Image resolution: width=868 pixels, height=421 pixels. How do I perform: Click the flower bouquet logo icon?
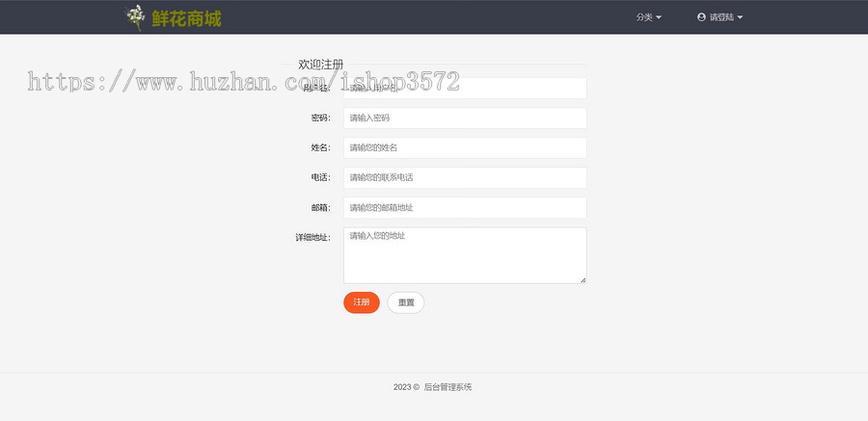point(135,17)
